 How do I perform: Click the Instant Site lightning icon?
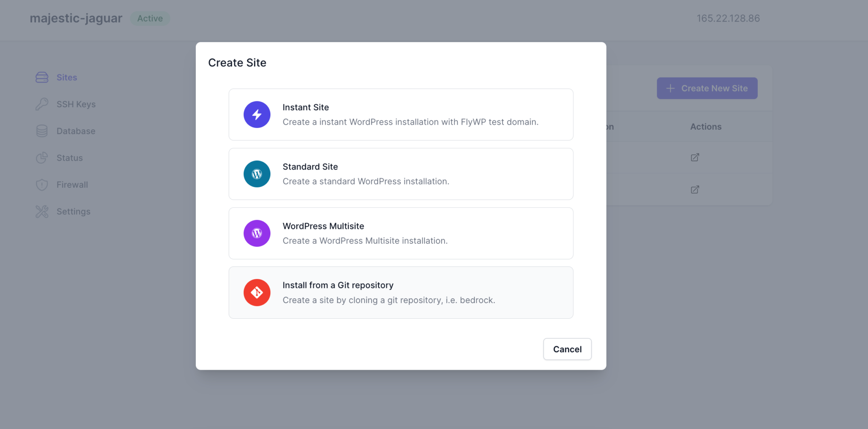click(x=257, y=114)
